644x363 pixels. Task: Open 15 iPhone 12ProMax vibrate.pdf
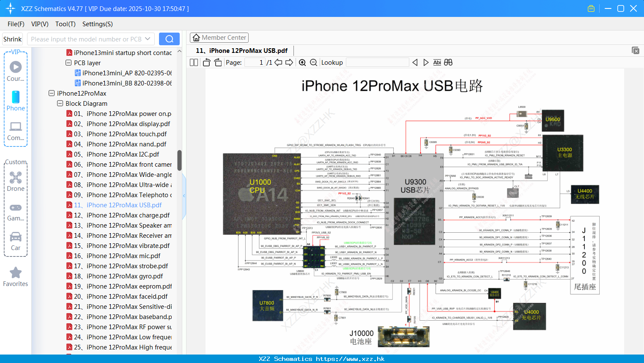pos(118,245)
